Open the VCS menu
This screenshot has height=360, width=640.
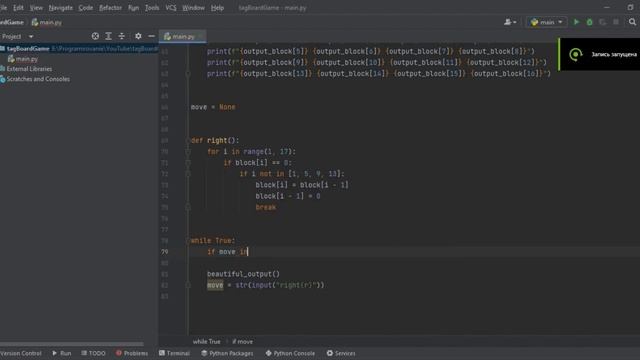pyautogui.click(x=171, y=7)
